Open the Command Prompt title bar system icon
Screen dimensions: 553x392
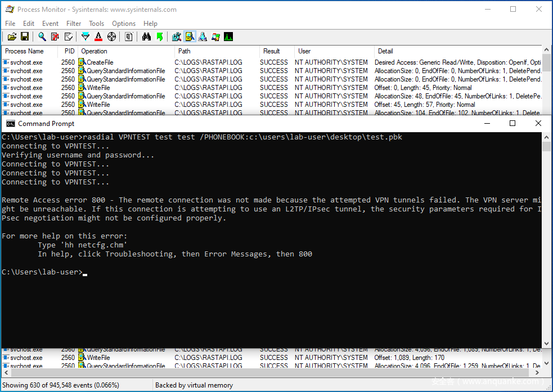point(10,124)
